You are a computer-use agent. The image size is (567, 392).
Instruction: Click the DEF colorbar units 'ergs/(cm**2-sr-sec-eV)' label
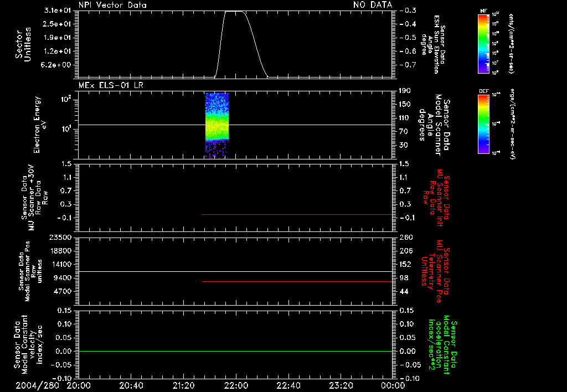click(511, 123)
